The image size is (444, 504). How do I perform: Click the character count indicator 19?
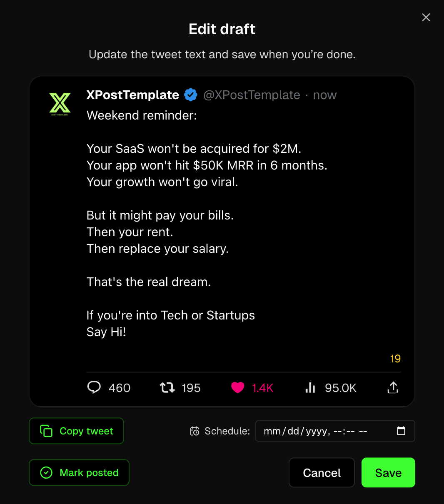[x=395, y=359]
